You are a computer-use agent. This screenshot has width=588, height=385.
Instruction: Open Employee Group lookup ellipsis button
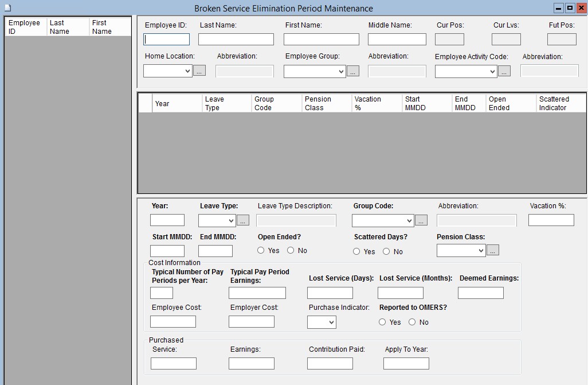(352, 71)
